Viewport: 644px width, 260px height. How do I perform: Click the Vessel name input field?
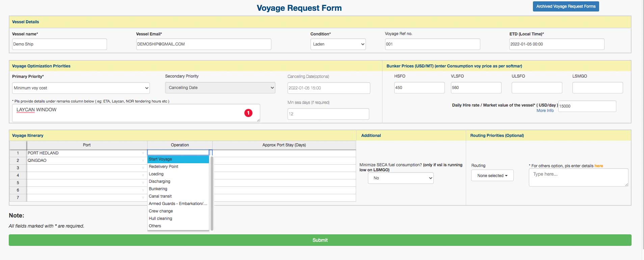coord(59,44)
